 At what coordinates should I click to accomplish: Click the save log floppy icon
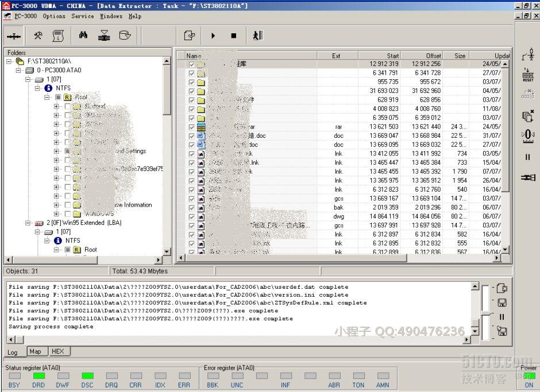[502, 303]
